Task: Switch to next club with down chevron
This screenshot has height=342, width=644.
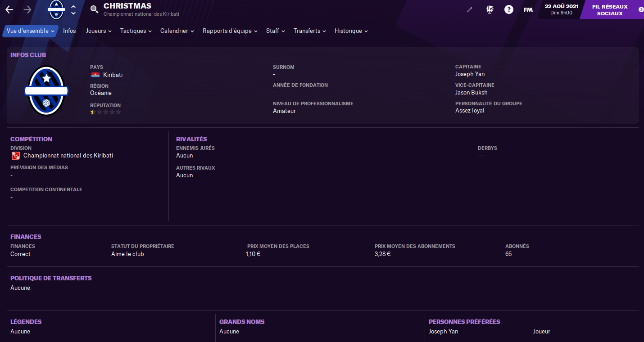Action: (x=73, y=13)
